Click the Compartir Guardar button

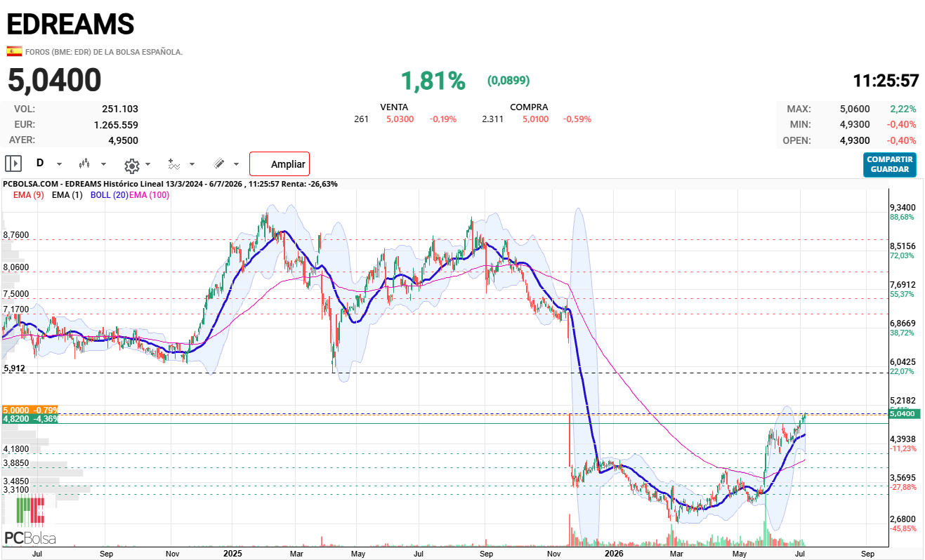coord(890,164)
